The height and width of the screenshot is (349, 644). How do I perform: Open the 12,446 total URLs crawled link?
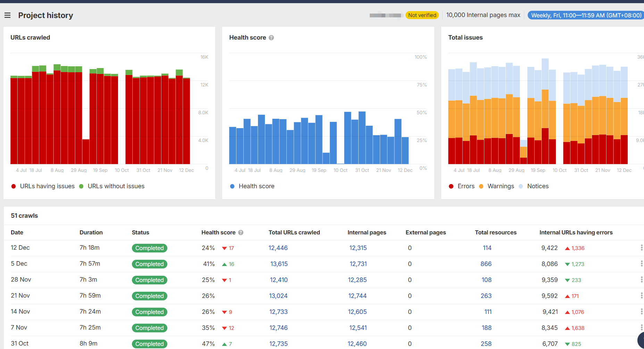278,248
